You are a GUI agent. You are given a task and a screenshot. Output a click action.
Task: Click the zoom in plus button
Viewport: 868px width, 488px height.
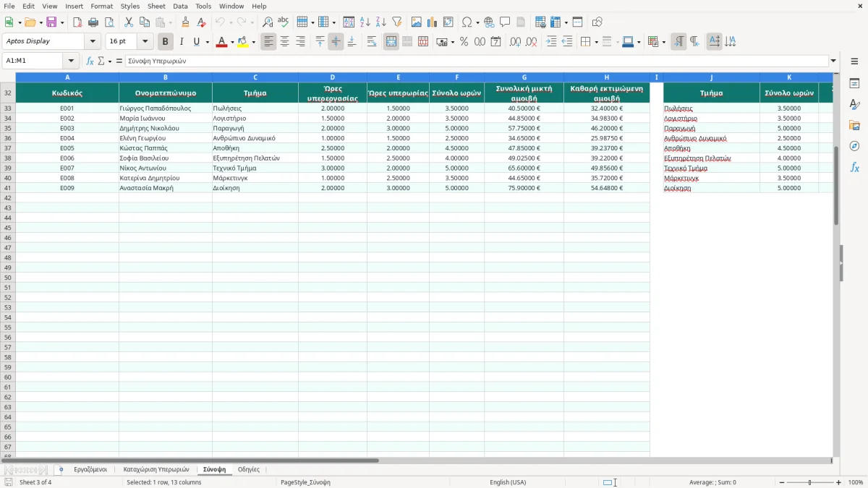pyautogui.click(x=839, y=482)
